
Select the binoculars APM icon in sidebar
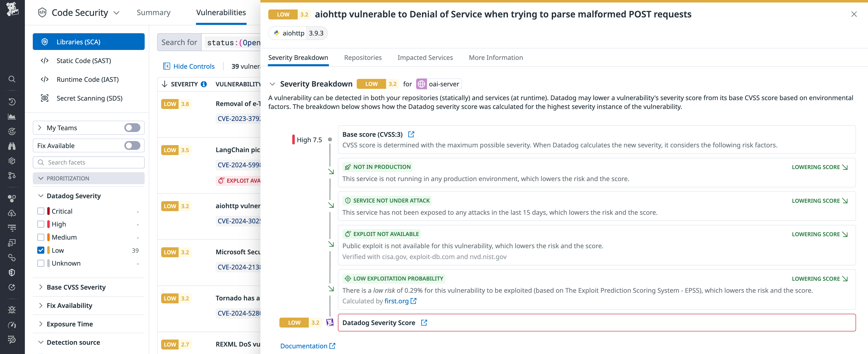tap(12, 146)
